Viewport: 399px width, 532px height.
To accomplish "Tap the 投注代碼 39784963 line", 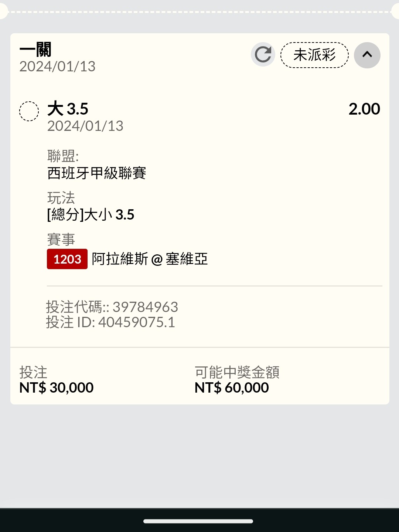I will coord(112,307).
